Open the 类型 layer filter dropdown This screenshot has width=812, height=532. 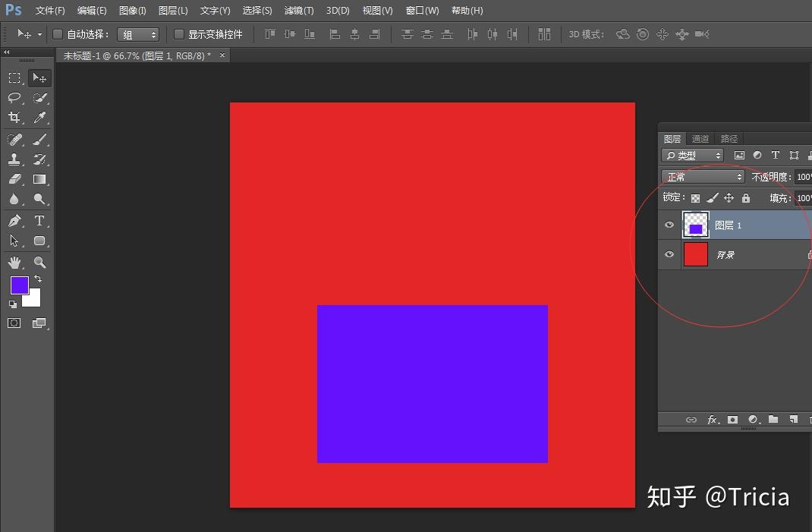pos(692,156)
